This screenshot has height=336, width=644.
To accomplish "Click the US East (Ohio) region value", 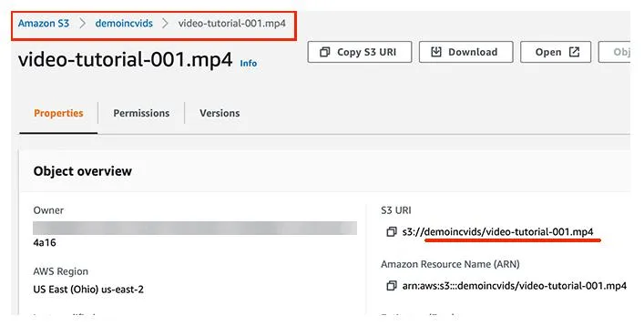I will [88, 290].
